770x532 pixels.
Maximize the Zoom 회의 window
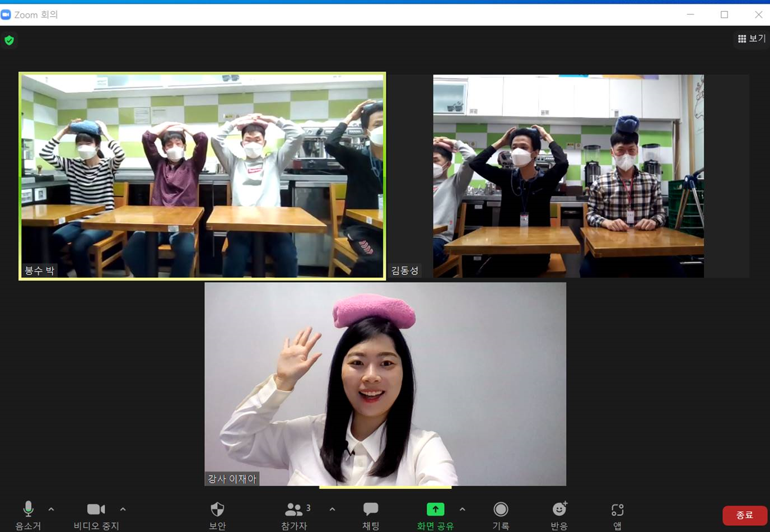click(724, 15)
